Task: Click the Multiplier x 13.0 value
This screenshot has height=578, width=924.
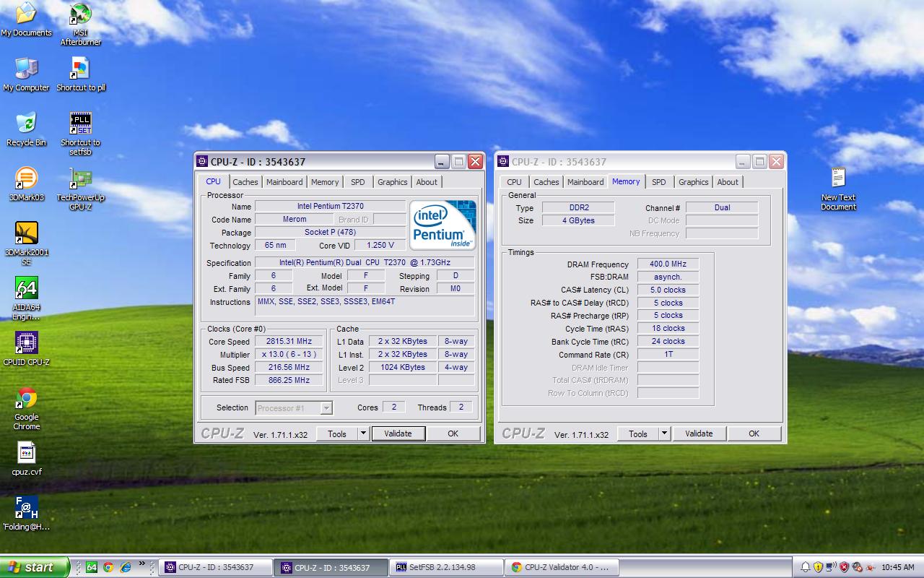Action: [289, 354]
